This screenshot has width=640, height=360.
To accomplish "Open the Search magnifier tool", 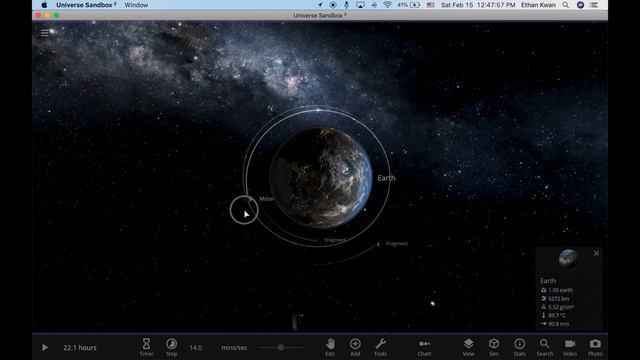I will (x=544, y=347).
